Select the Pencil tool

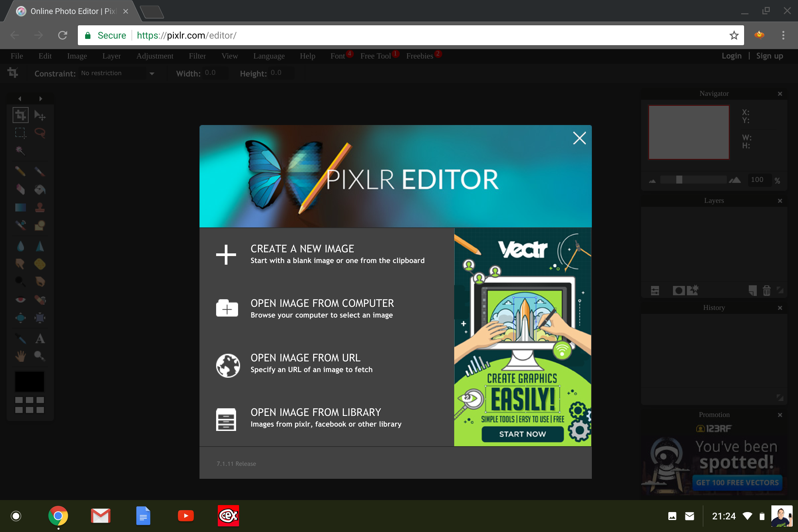click(x=20, y=171)
